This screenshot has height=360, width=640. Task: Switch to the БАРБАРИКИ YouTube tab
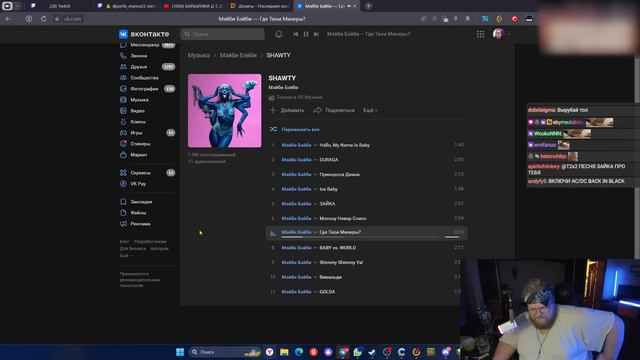pos(193,6)
